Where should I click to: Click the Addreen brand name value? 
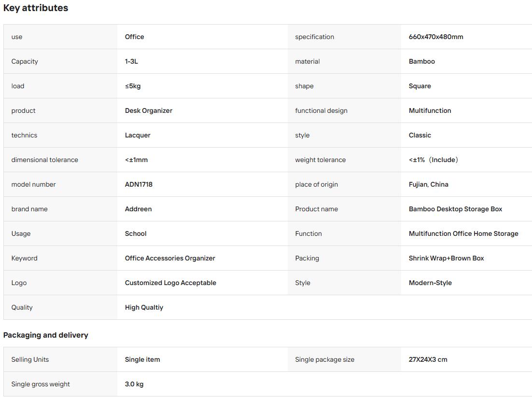(x=138, y=209)
